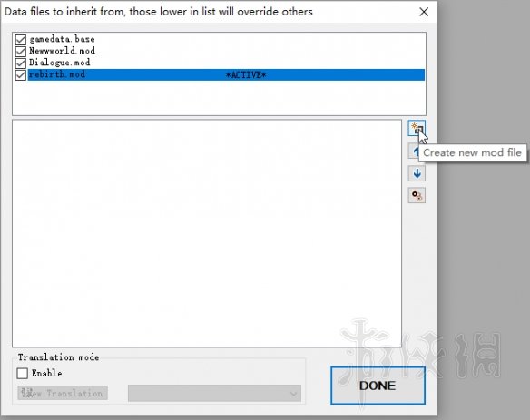
Task: Click the Create new mod file icon
Action: [x=417, y=128]
